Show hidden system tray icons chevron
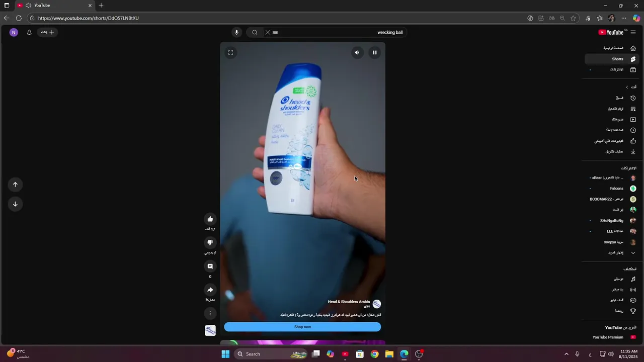 [x=566, y=354]
